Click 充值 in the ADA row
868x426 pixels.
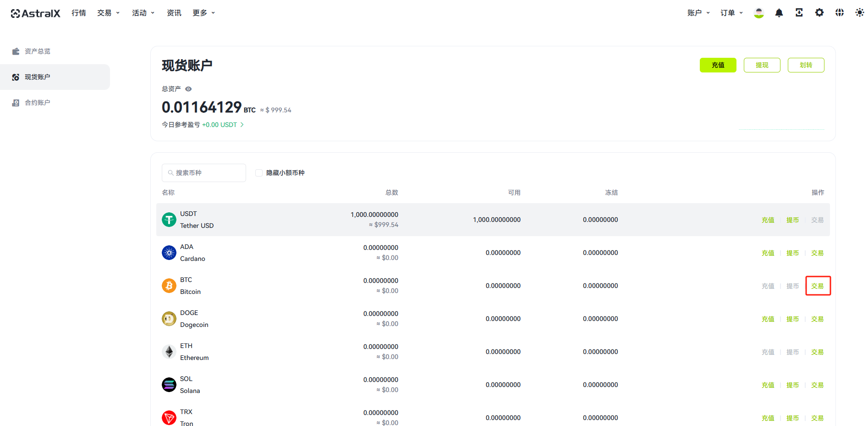coord(768,253)
